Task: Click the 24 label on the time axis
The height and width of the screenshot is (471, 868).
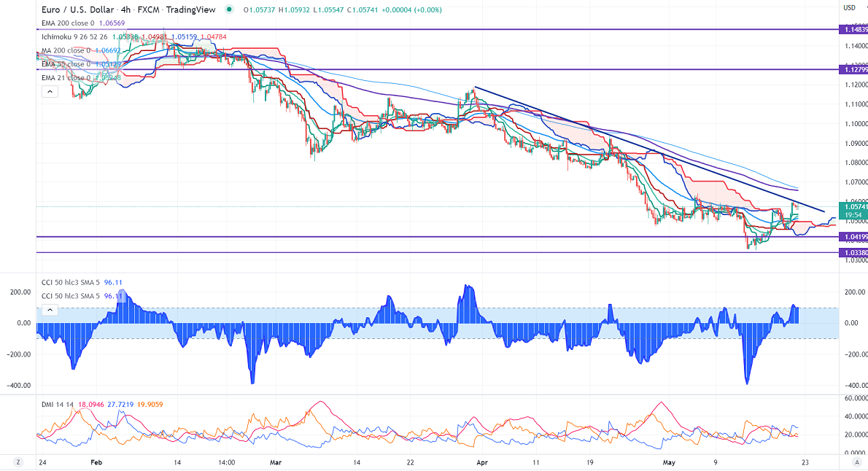Action: (42, 462)
